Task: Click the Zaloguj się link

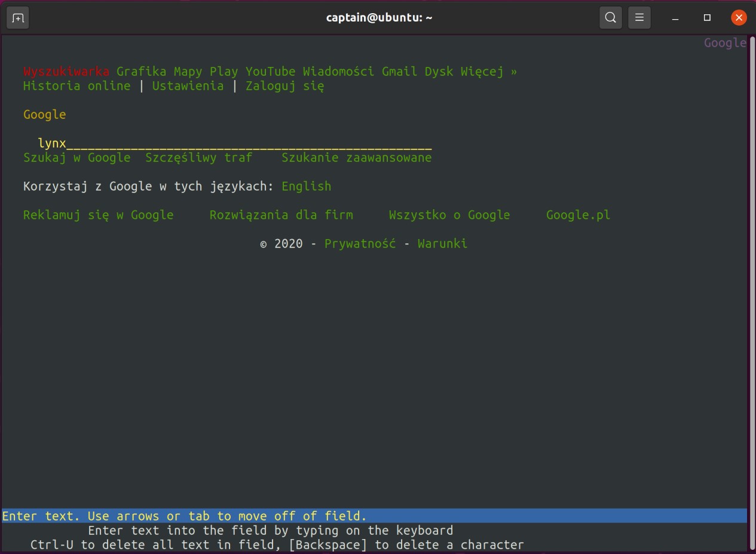Action: coord(284,86)
